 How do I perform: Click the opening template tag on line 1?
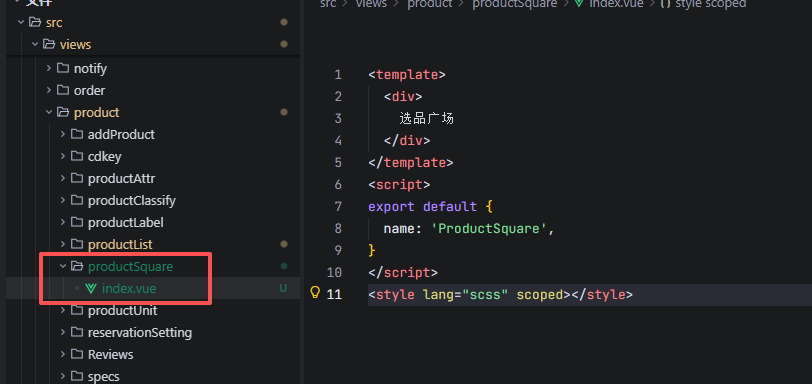pos(407,75)
